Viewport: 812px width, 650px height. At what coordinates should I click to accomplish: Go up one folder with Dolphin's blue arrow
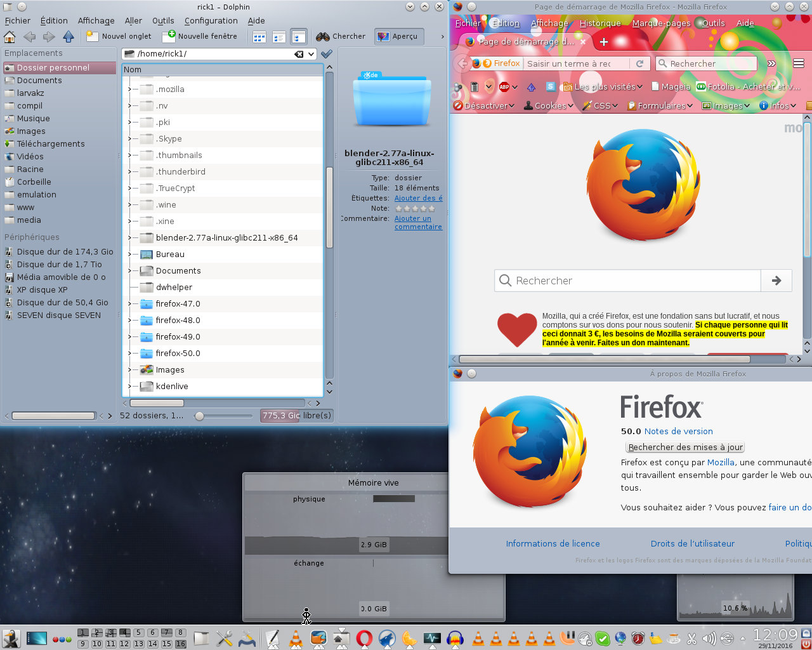[x=68, y=36]
